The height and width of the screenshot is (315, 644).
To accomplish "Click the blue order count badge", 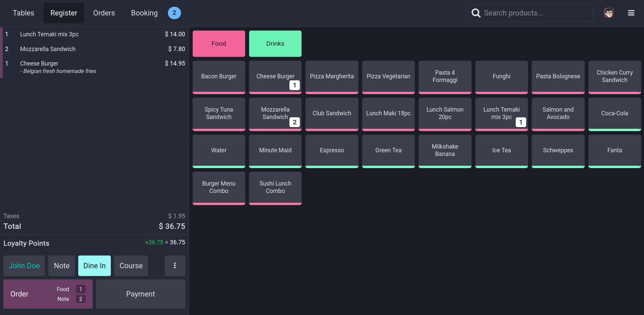I will [174, 13].
